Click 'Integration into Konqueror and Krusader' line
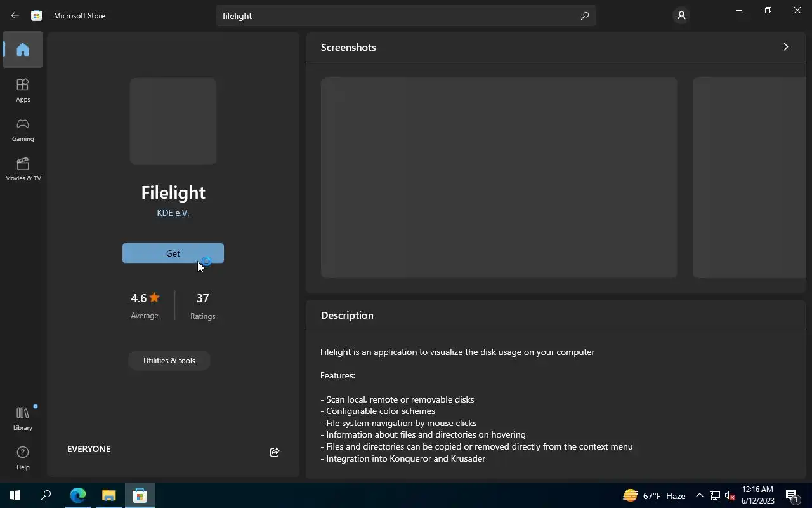Screen dimensions: 812x508 pyautogui.click(x=403, y=458)
